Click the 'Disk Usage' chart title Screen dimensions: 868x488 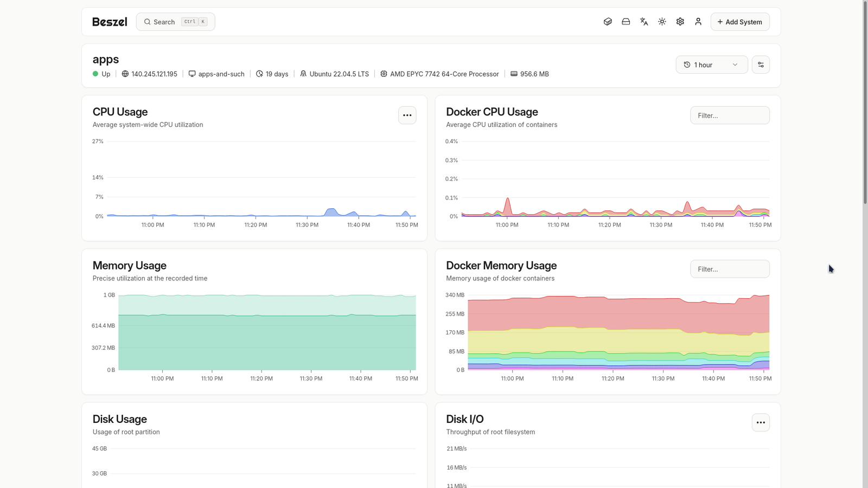pyautogui.click(x=120, y=419)
